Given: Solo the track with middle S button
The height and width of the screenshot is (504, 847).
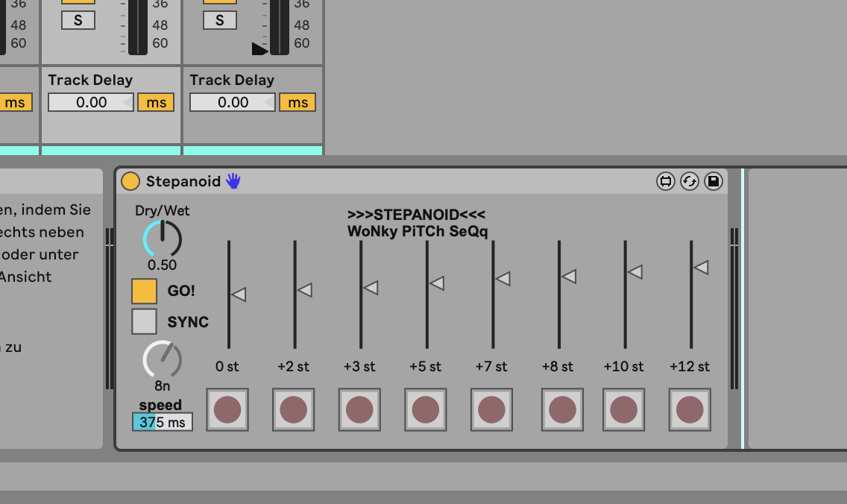Looking at the screenshot, I should [78, 20].
